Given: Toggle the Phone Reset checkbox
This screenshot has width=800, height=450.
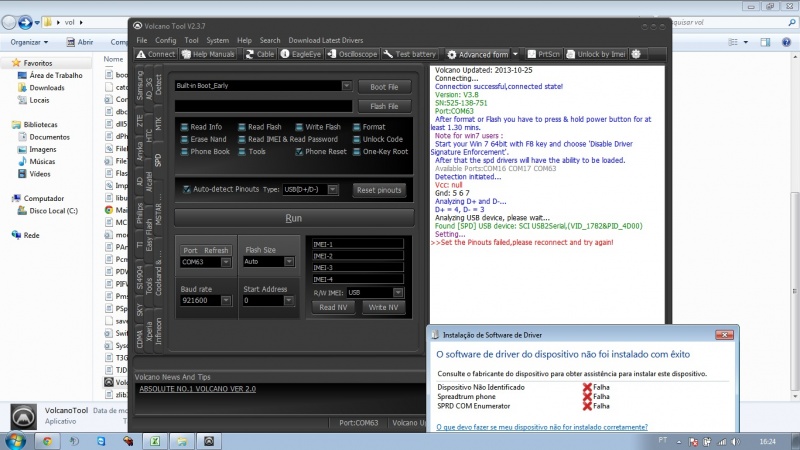Looking at the screenshot, I should [299, 152].
